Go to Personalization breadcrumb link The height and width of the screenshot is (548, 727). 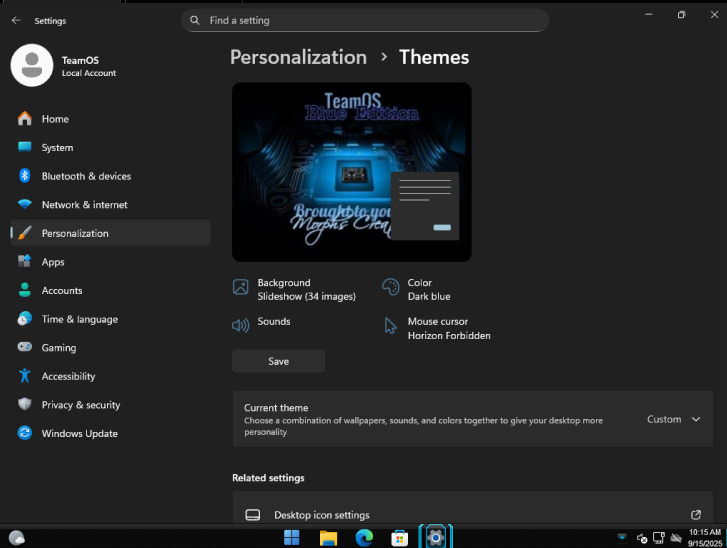tap(298, 57)
